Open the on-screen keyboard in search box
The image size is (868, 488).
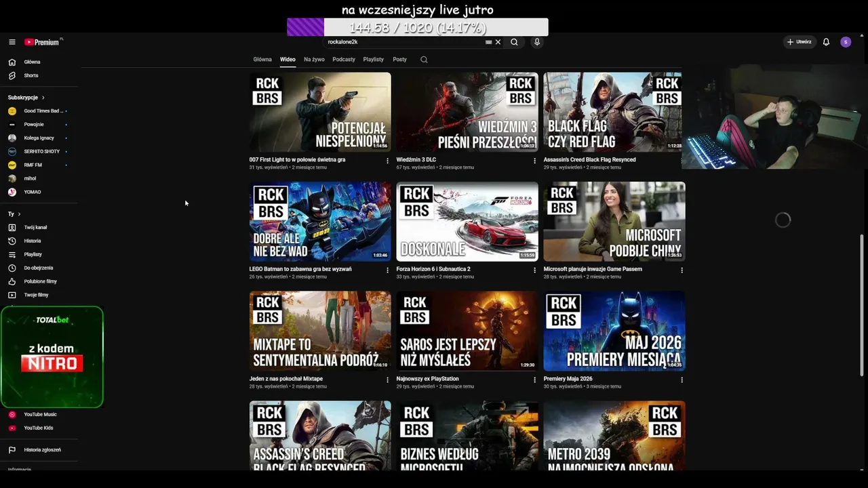[489, 42]
